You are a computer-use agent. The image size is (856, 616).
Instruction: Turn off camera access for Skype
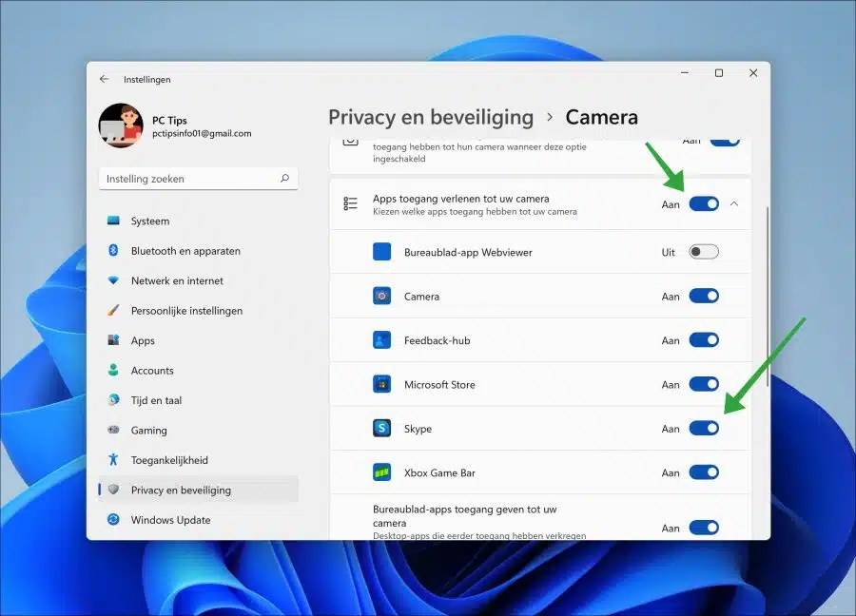[704, 429]
